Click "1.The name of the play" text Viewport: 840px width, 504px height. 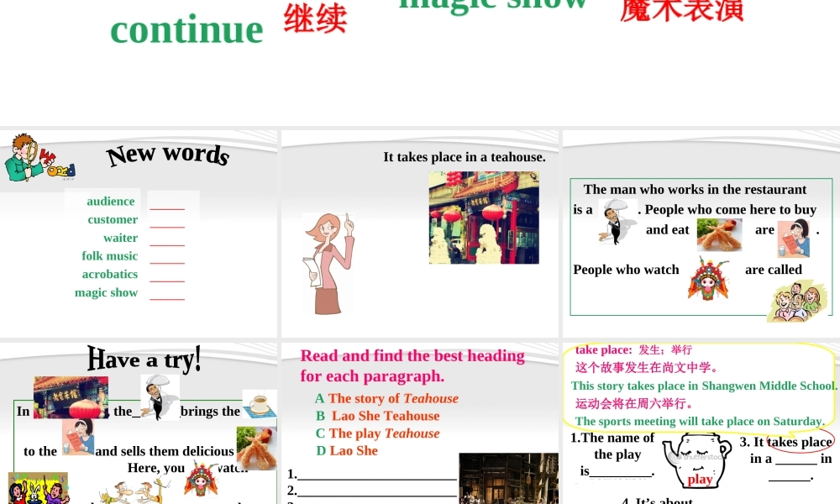pos(613,446)
